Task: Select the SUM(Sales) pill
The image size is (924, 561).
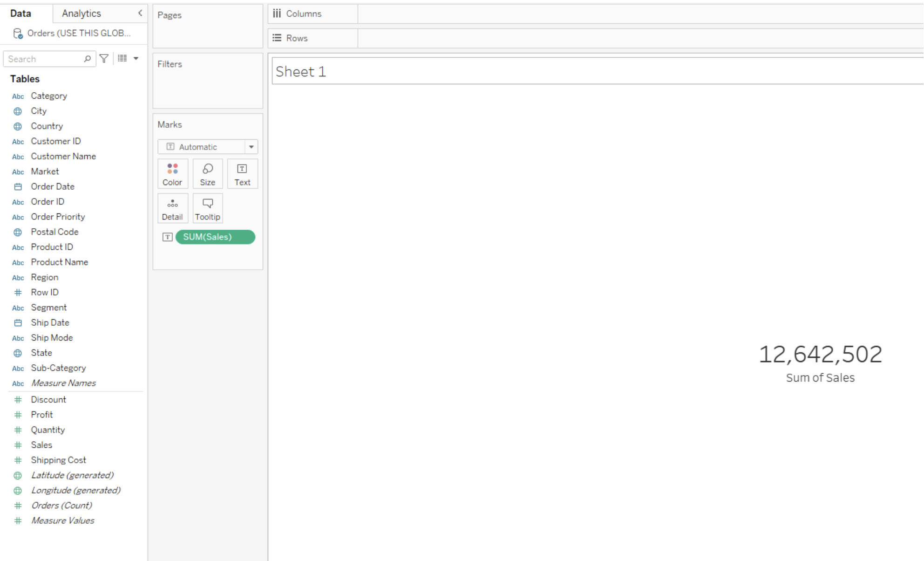Action: click(214, 237)
